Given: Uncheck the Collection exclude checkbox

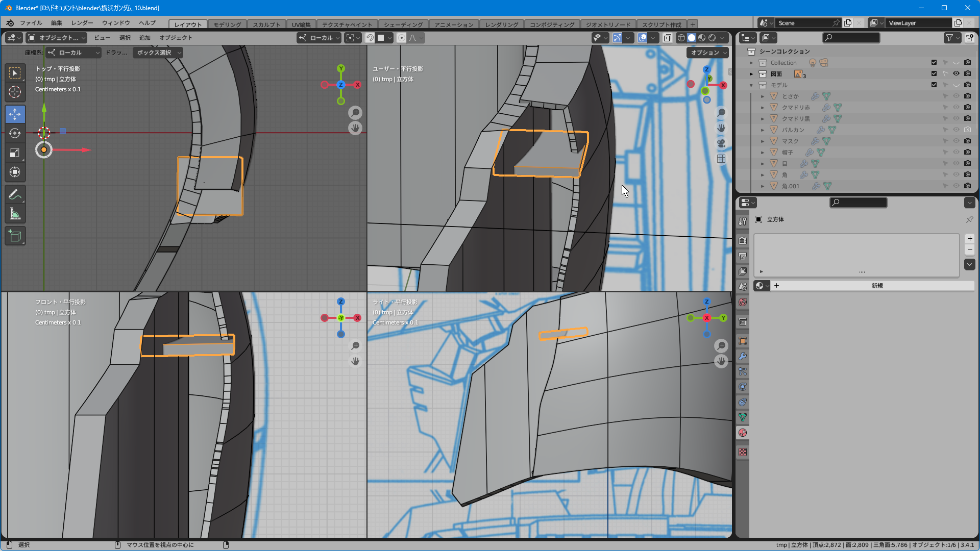Looking at the screenshot, I should point(934,62).
